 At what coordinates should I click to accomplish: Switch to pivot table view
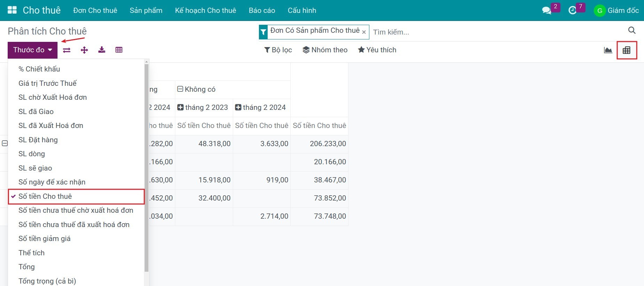point(627,50)
